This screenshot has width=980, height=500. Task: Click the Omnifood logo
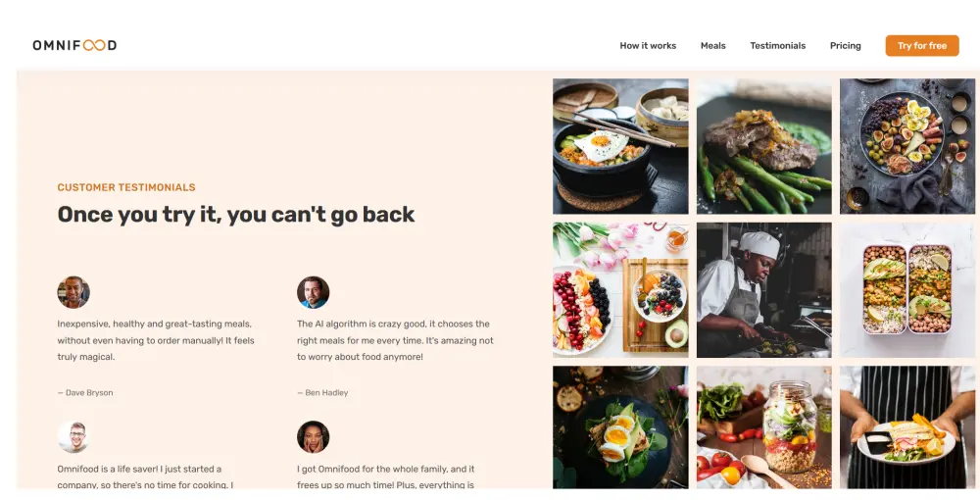(74, 45)
